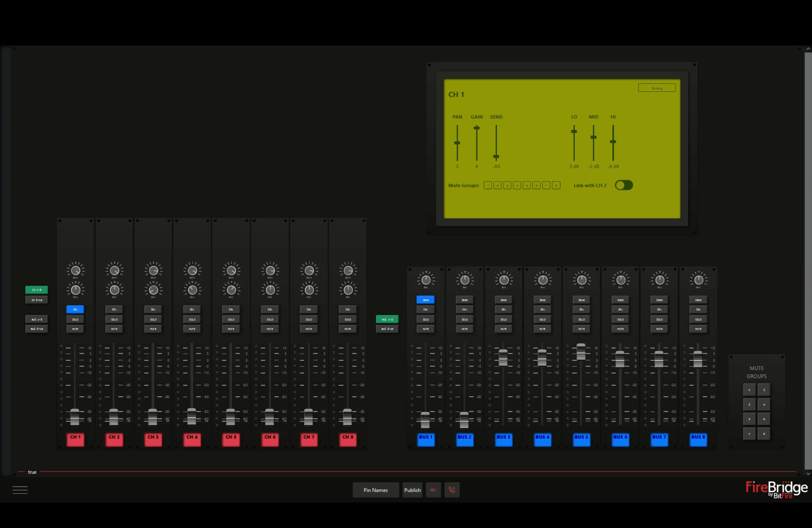Click the Pin Names button

coord(375,490)
